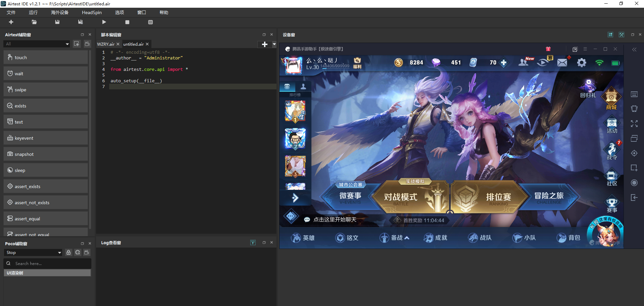Switch to the WZRY.air script tab
Viewport: 644px width, 306px height.
click(x=106, y=44)
